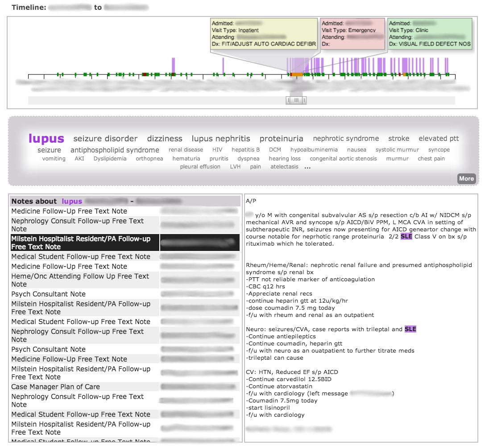The height and width of the screenshot is (448, 485).
Task: Select the highlighted Milstein Hospitalist Resident/PA note
Action: point(80,242)
